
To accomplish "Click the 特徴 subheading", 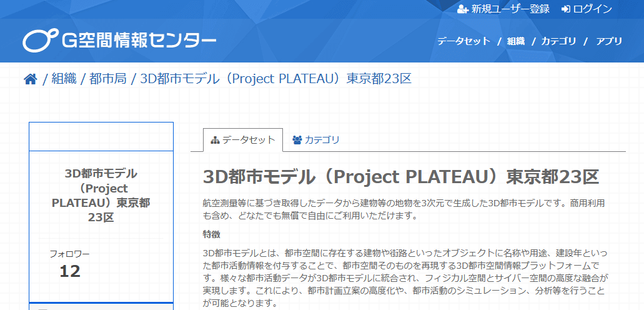I will pos(212,235).
